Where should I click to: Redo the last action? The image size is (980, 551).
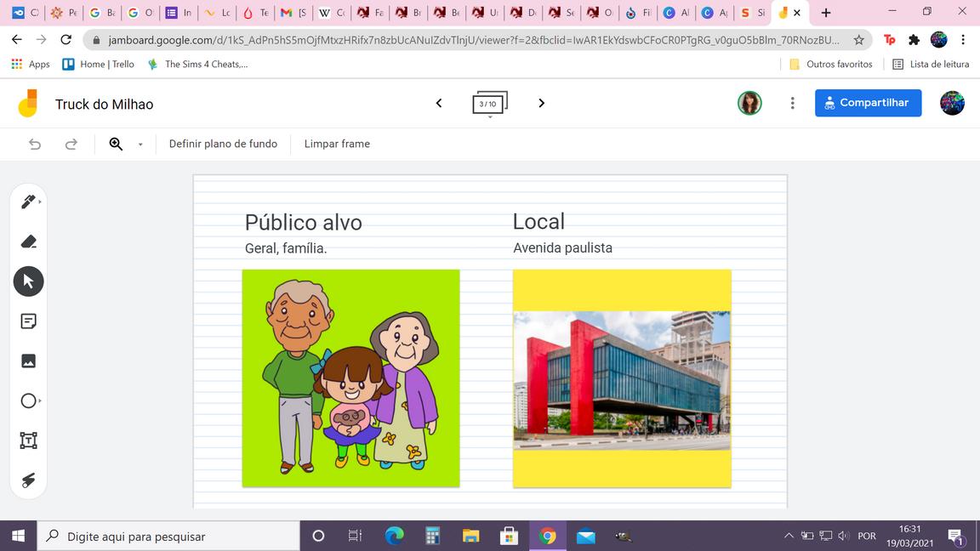coord(71,145)
